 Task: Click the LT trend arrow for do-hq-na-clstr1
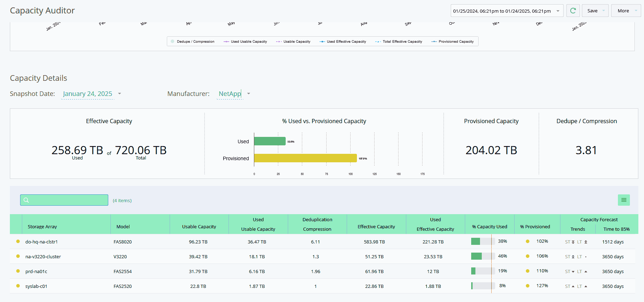pyautogui.click(x=586, y=242)
